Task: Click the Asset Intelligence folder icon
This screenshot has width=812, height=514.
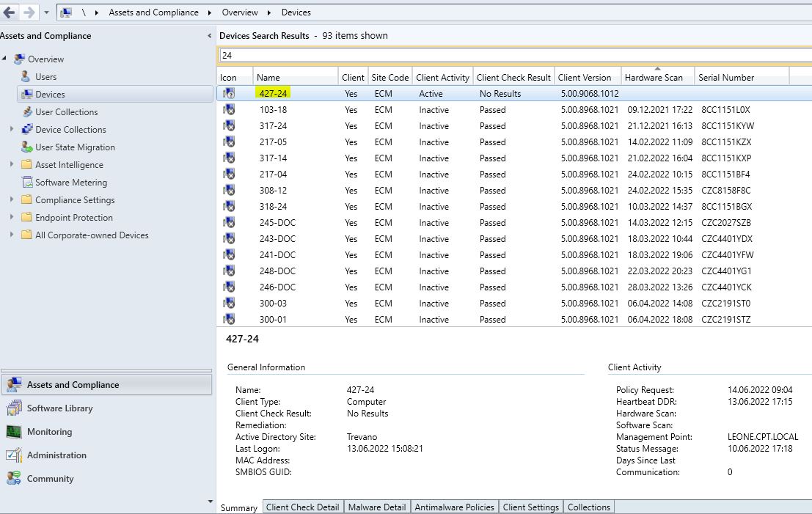Action: click(27, 164)
